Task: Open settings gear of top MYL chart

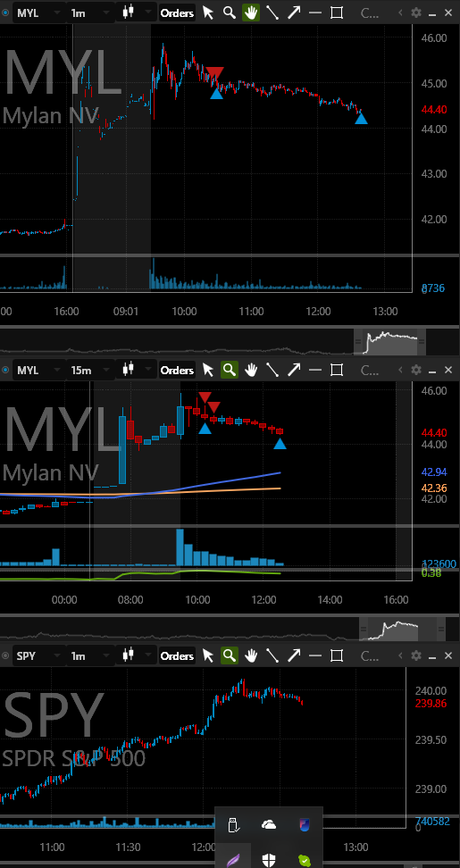Action: click(x=416, y=13)
